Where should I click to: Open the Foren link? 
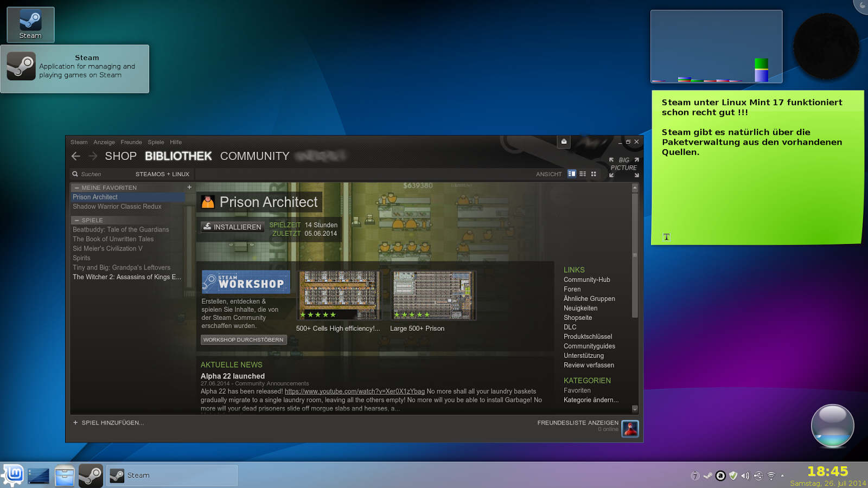point(572,290)
